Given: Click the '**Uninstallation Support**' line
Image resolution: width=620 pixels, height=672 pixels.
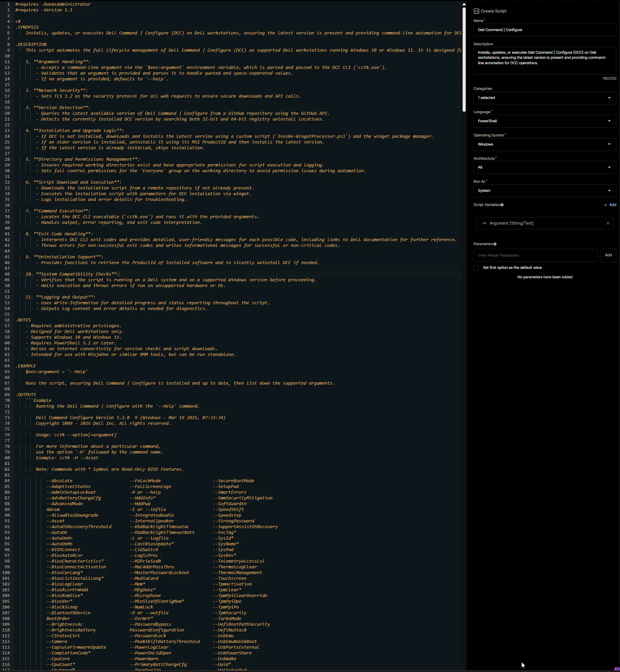Looking at the screenshot, I should click(x=64, y=257).
